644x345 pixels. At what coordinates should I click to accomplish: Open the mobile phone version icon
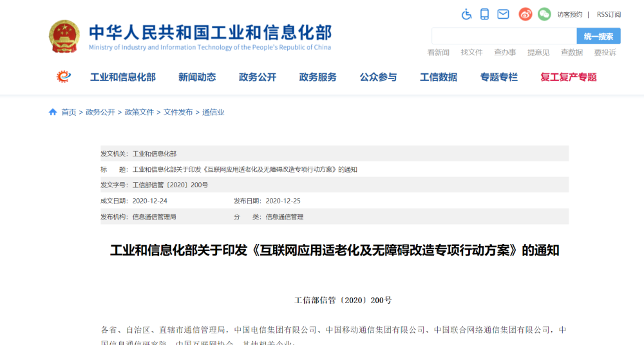coord(485,14)
